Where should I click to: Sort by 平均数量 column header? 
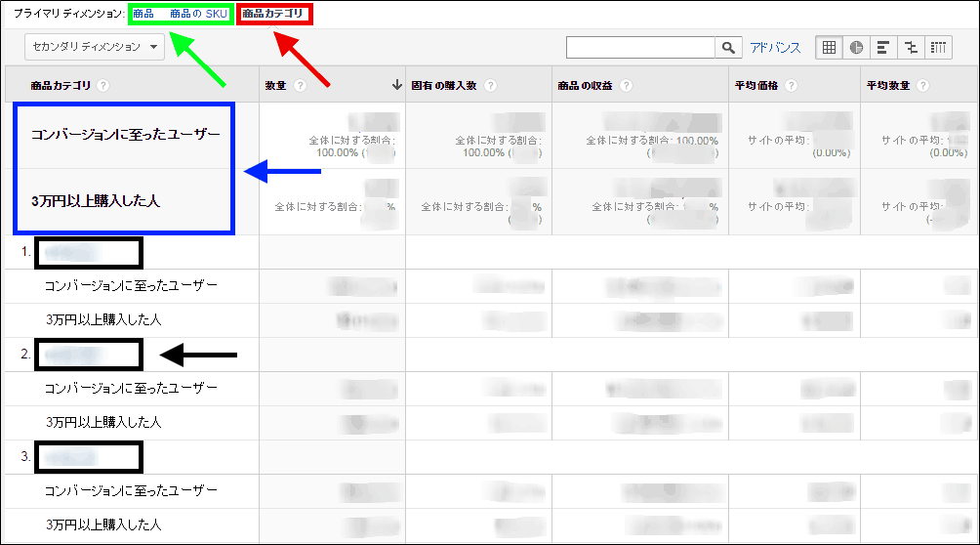(x=888, y=86)
